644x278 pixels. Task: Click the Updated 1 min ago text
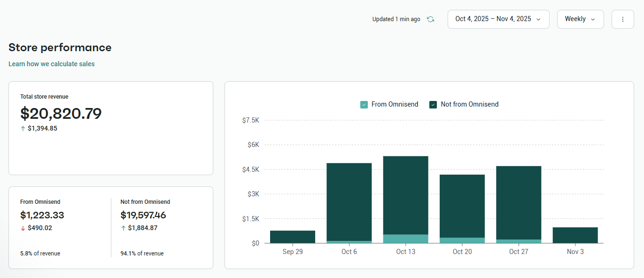396,19
